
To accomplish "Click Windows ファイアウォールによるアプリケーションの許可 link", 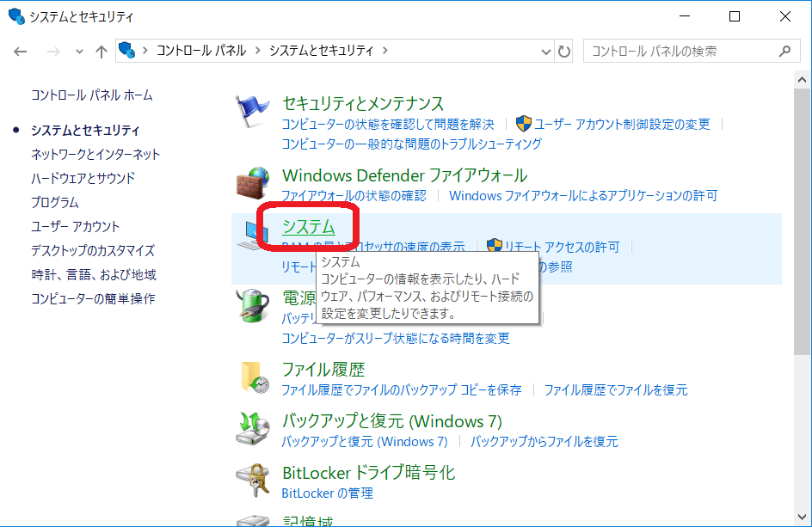I will click(583, 196).
